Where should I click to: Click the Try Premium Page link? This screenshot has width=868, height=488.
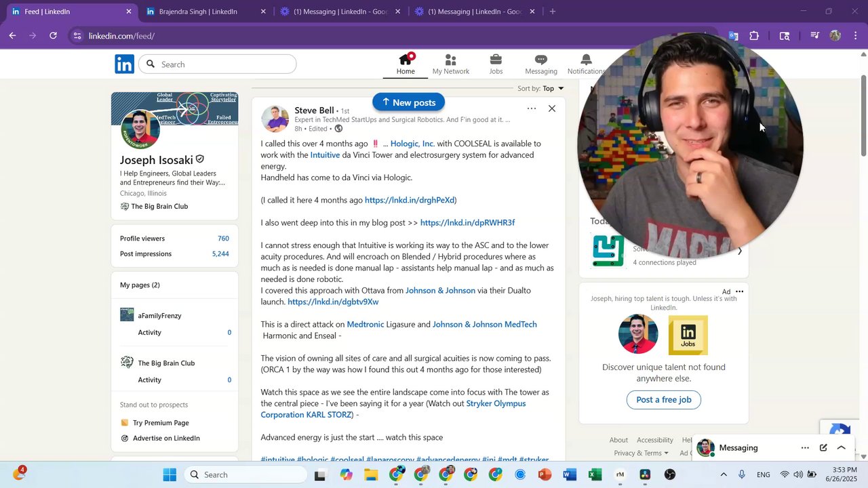point(161,423)
